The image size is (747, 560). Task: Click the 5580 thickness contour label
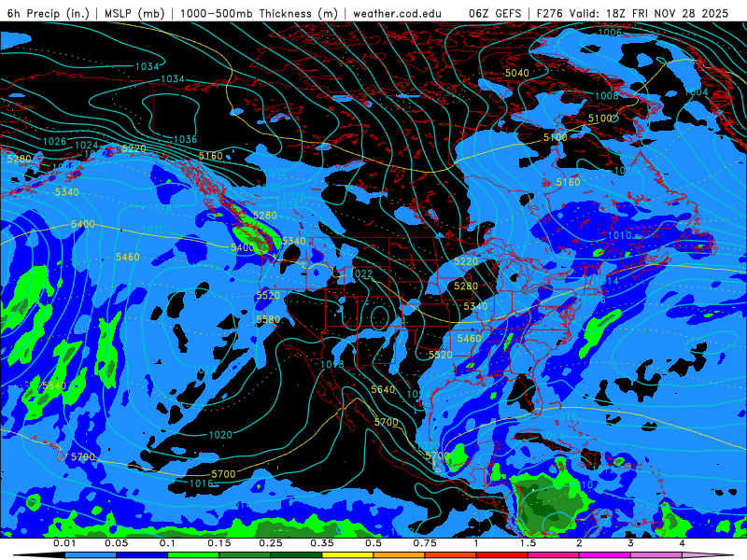268,319
